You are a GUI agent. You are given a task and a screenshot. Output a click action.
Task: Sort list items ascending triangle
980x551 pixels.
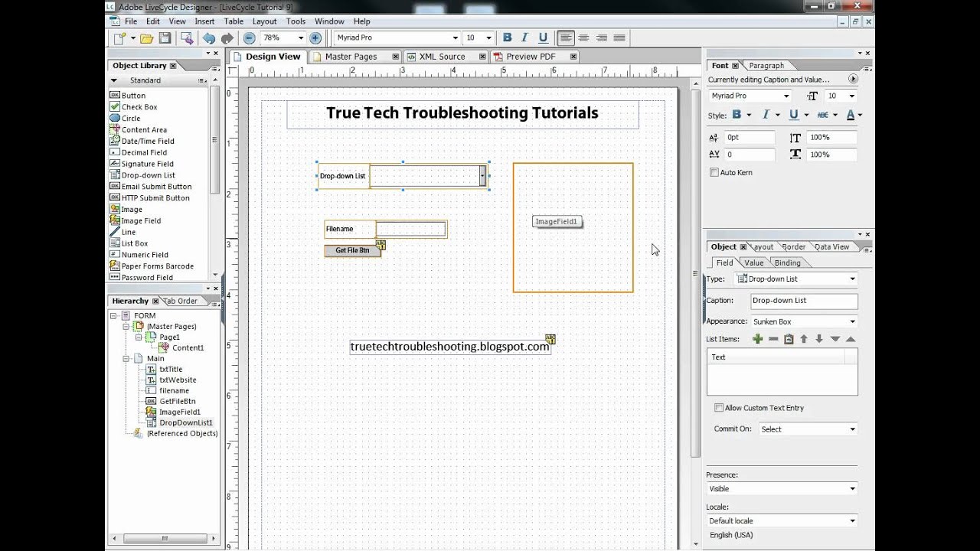coord(851,338)
